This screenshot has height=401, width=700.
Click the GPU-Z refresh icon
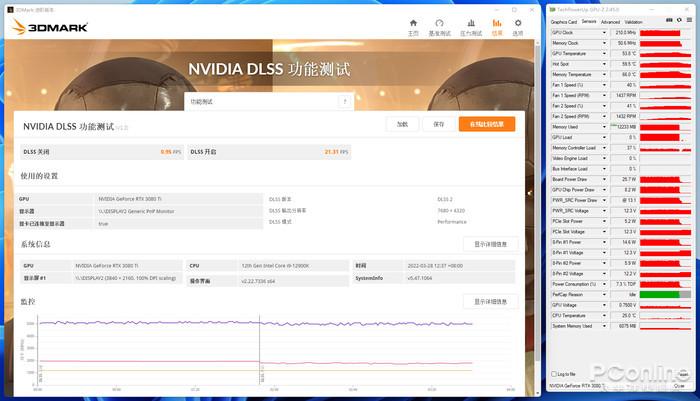679,20
